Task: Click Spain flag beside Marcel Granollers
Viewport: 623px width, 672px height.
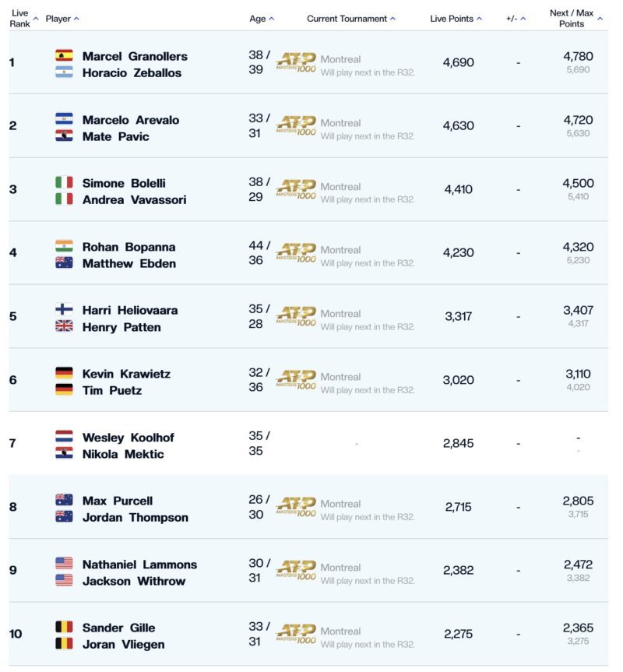Action: click(64, 56)
